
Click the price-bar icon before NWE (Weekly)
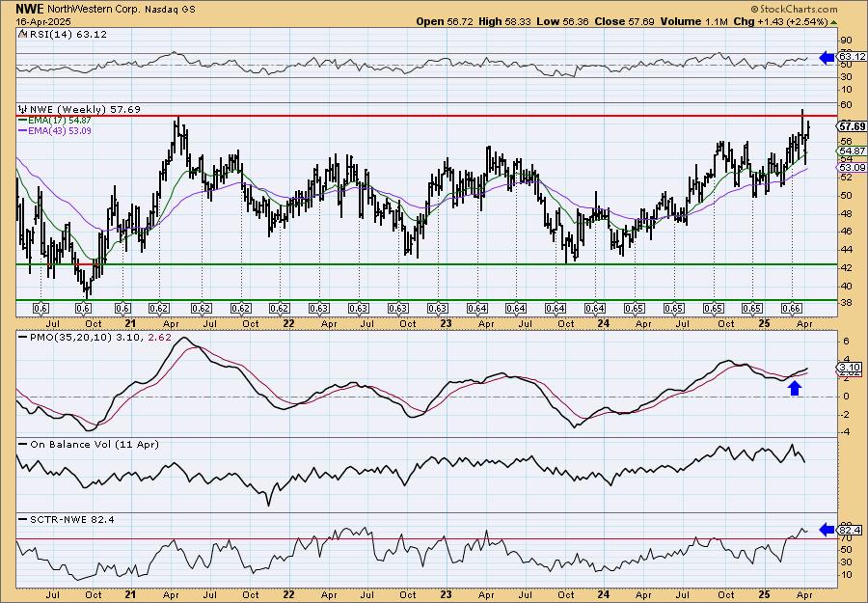[22, 109]
